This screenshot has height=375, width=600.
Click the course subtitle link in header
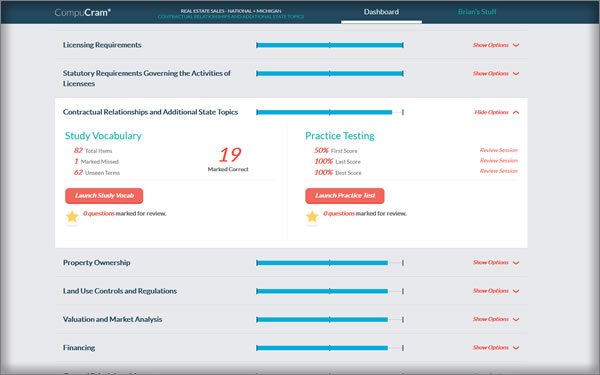coord(231,17)
